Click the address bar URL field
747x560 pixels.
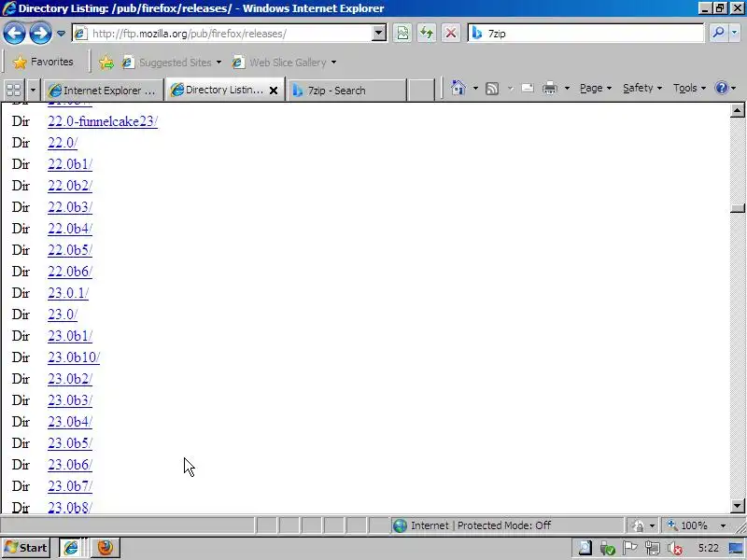pyautogui.click(x=222, y=34)
